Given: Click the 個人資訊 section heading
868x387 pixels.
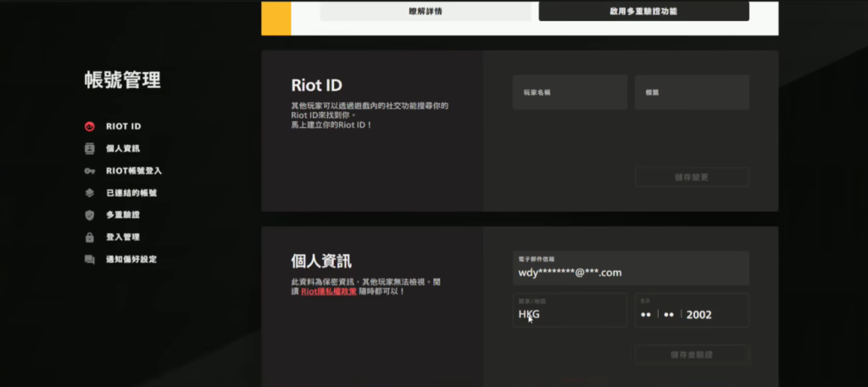Looking at the screenshot, I should [321, 261].
